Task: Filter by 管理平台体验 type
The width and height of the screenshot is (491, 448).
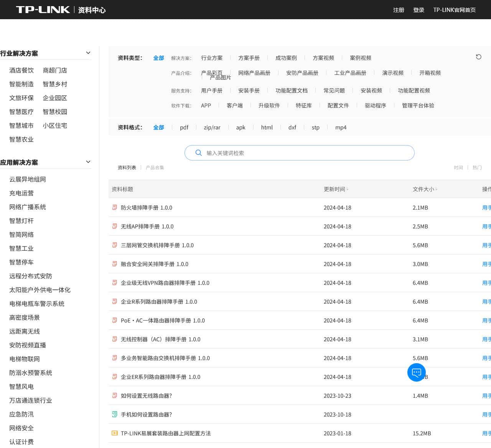Action: 418,106
